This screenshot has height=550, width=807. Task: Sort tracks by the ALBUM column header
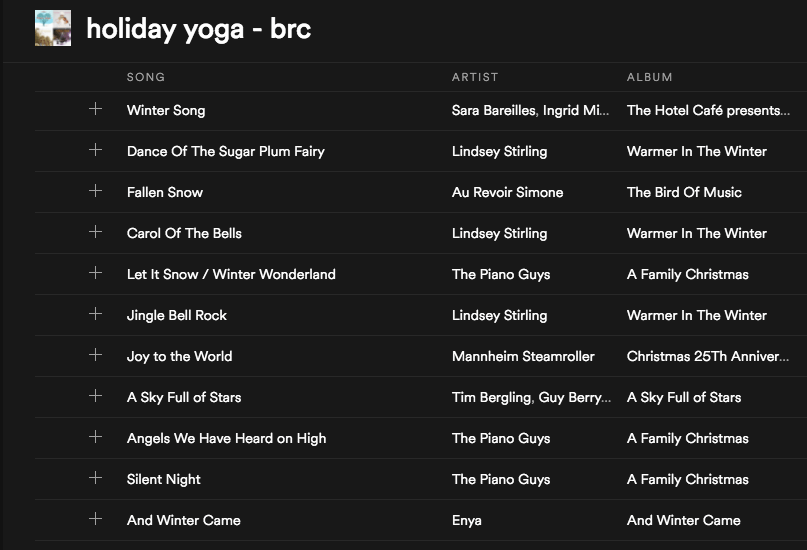point(649,77)
